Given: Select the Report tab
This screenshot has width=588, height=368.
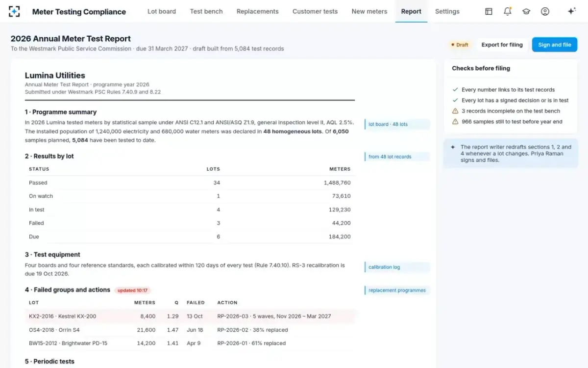Looking at the screenshot, I should tap(411, 11).
